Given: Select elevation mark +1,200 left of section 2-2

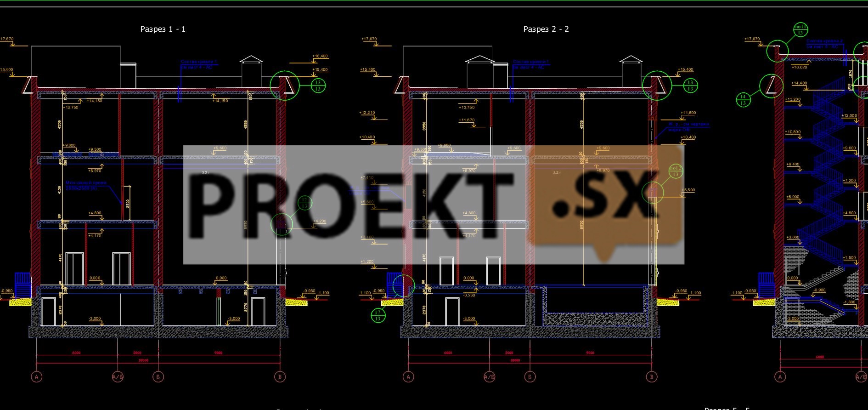Looking at the screenshot, I should [x=367, y=262].
